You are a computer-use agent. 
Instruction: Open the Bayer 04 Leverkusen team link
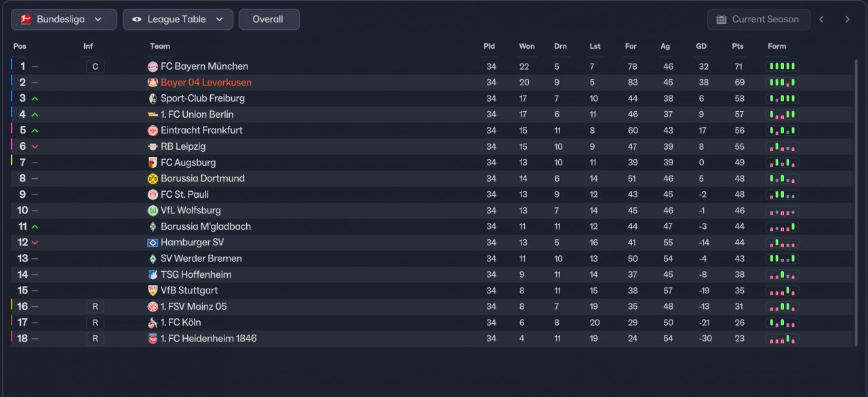[206, 83]
